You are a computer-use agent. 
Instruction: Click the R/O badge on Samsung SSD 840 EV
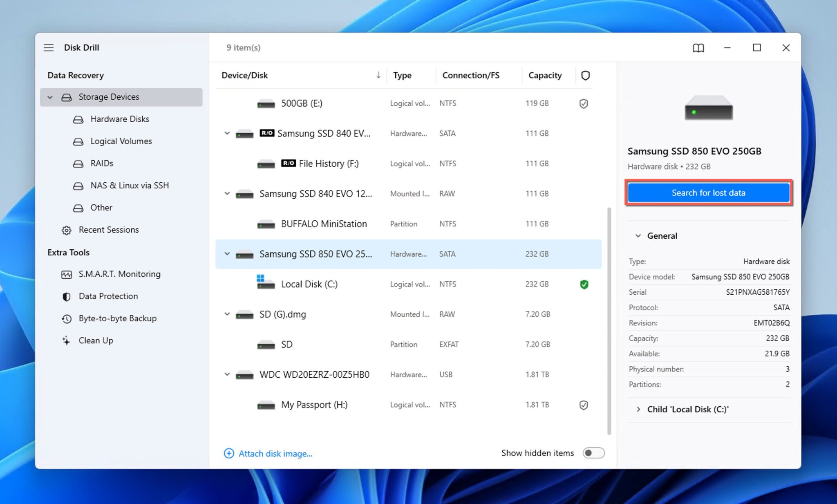tap(266, 133)
